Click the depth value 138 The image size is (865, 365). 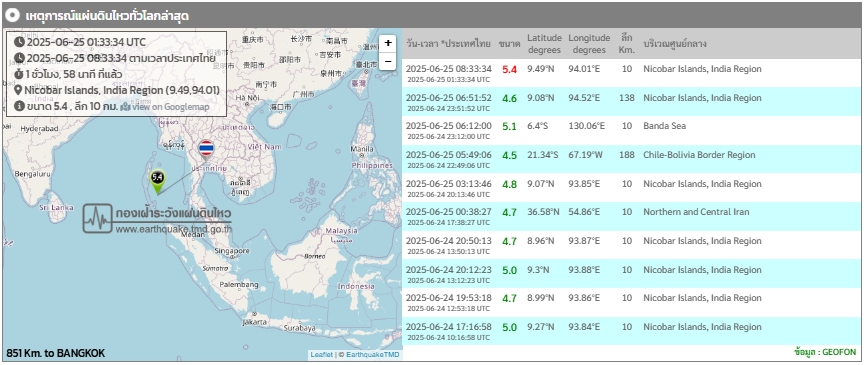(627, 98)
